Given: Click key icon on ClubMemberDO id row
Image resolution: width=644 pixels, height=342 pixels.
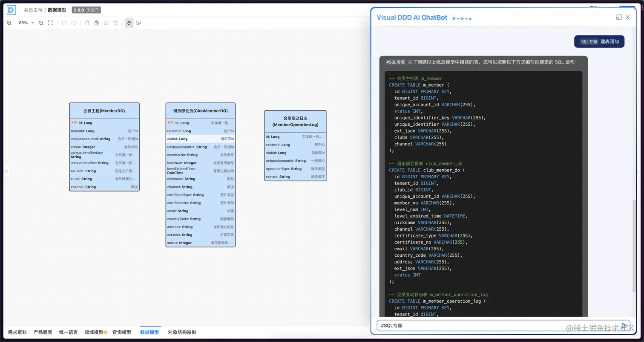Looking at the screenshot, I should click(x=172, y=123).
